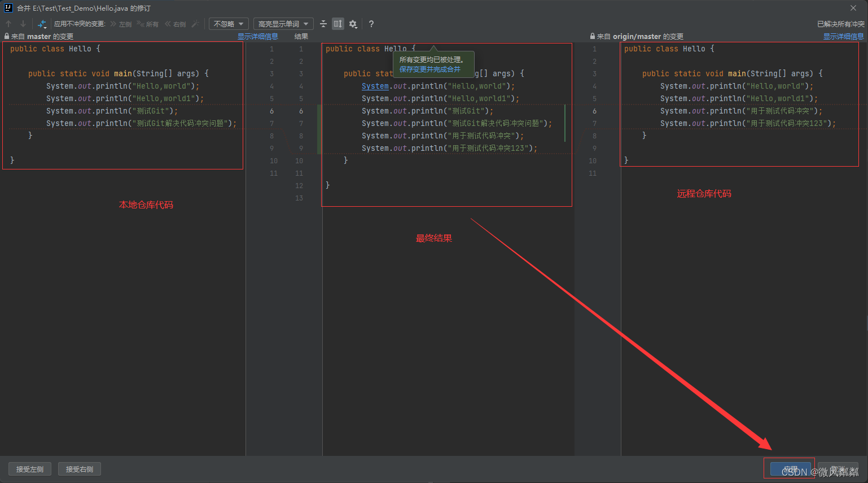Viewport: 868px width, 483px height.
Task: Click the 接受左侧 button
Action: click(x=30, y=469)
